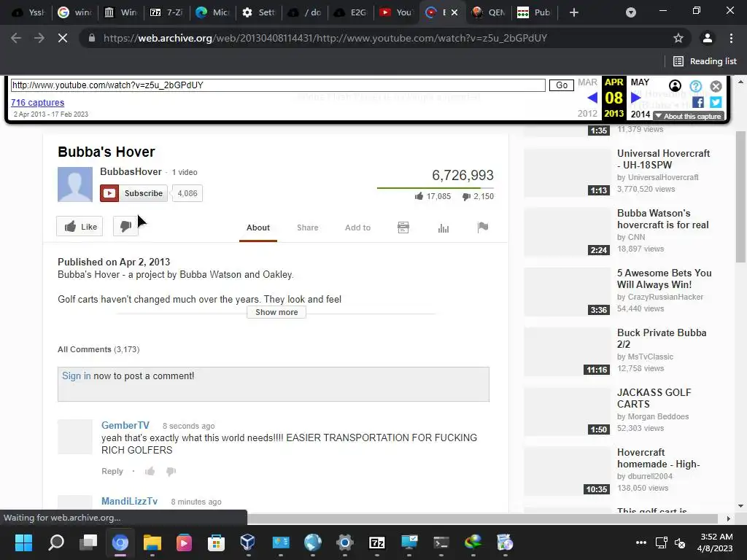The width and height of the screenshot is (747, 560).
Task: Open 5 Awesome Bets You Will Always Win
Action: [664, 279]
